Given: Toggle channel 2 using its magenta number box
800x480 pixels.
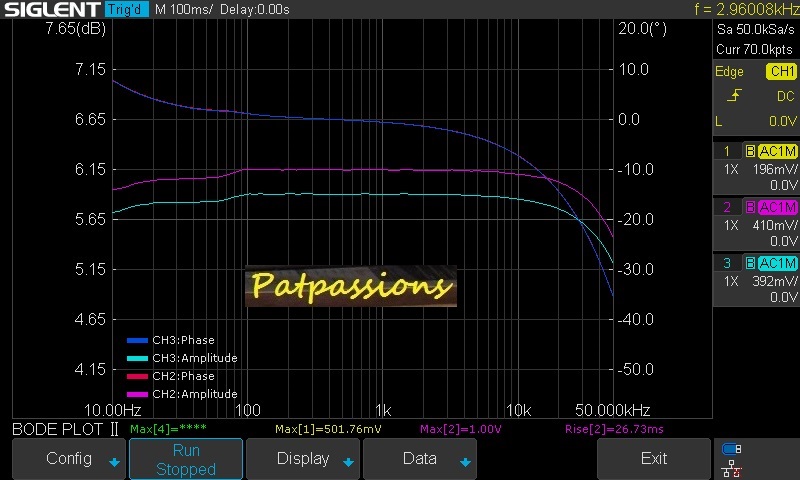Looking at the screenshot, I should coord(727,207).
